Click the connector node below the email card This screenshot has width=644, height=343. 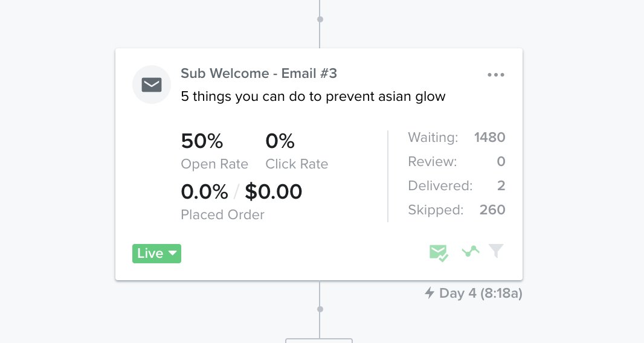pyautogui.click(x=320, y=309)
